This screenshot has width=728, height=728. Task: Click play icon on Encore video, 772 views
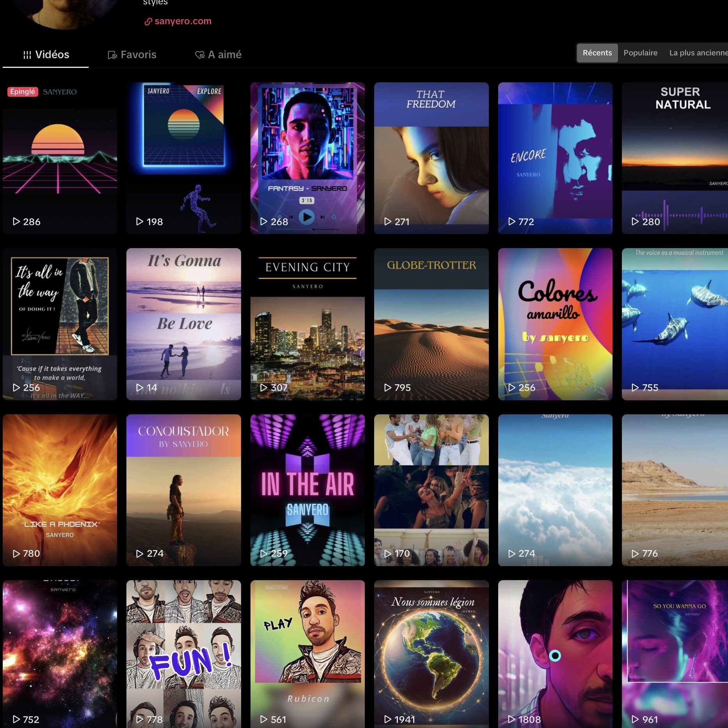pyautogui.click(x=511, y=222)
